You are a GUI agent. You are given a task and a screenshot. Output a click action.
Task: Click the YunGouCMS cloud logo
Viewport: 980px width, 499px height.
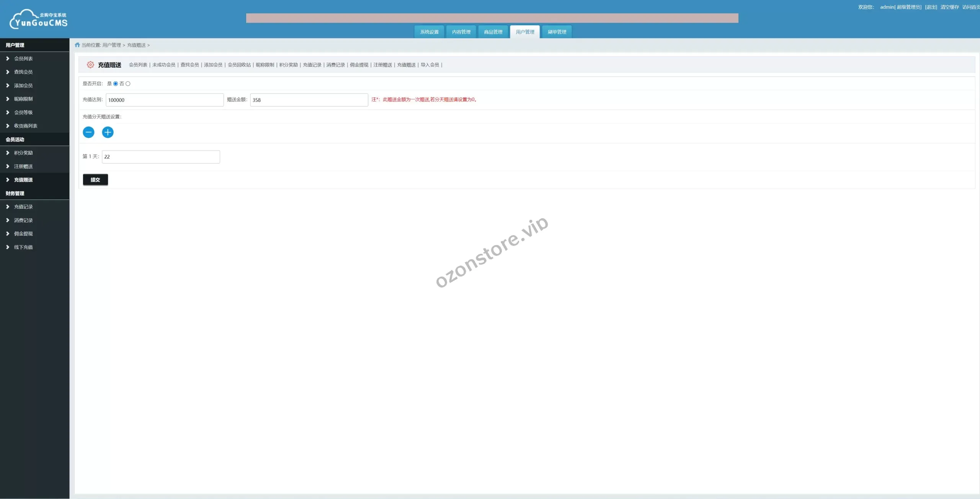(38, 19)
